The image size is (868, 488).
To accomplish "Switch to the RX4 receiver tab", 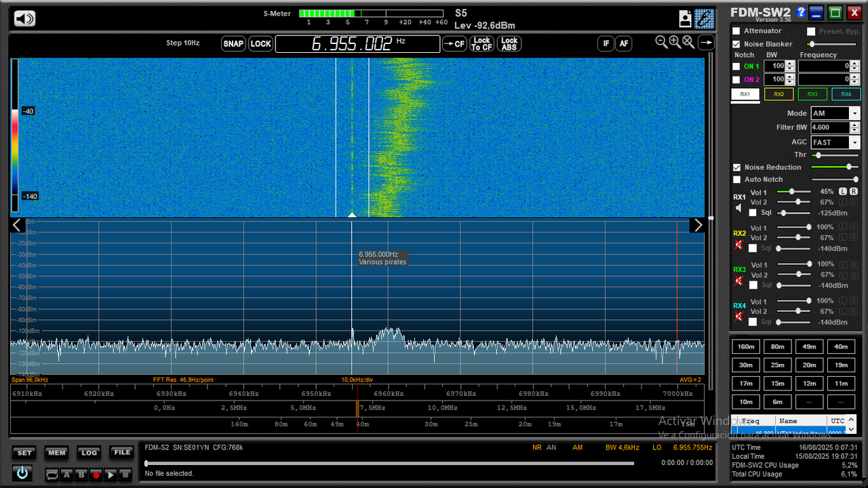I will coord(846,94).
